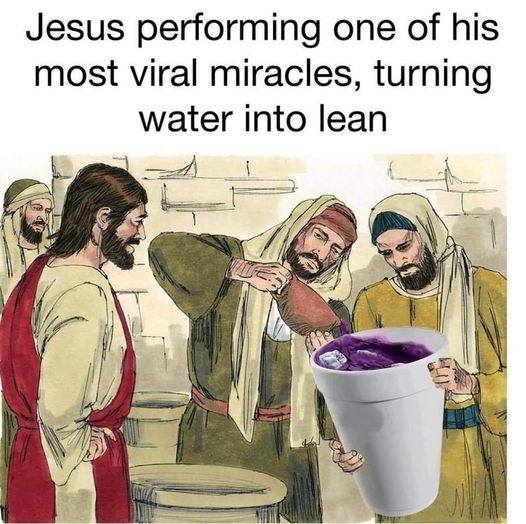This screenshot has width=526, height=524.
Task: Click the blue belt on the yellow robe
Action: point(461,416)
